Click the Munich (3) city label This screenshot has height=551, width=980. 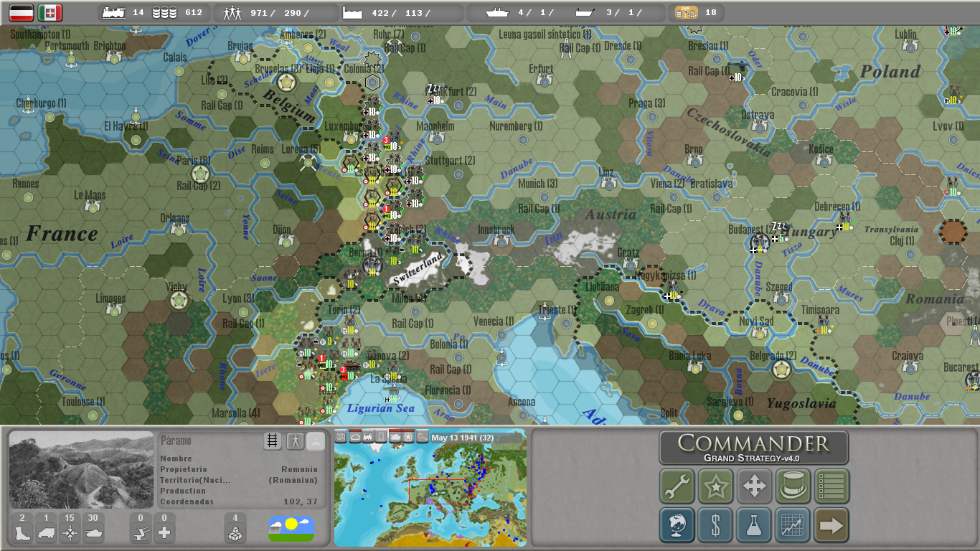pos(537,184)
